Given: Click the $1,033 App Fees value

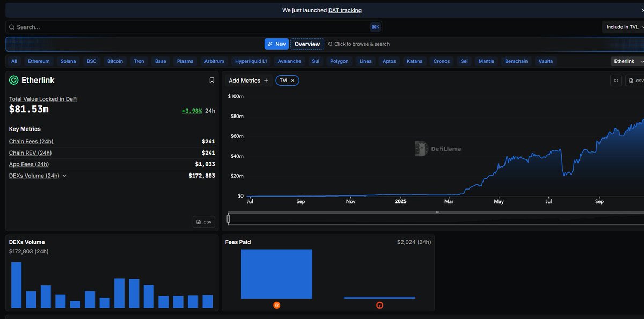Looking at the screenshot, I should tap(205, 164).
